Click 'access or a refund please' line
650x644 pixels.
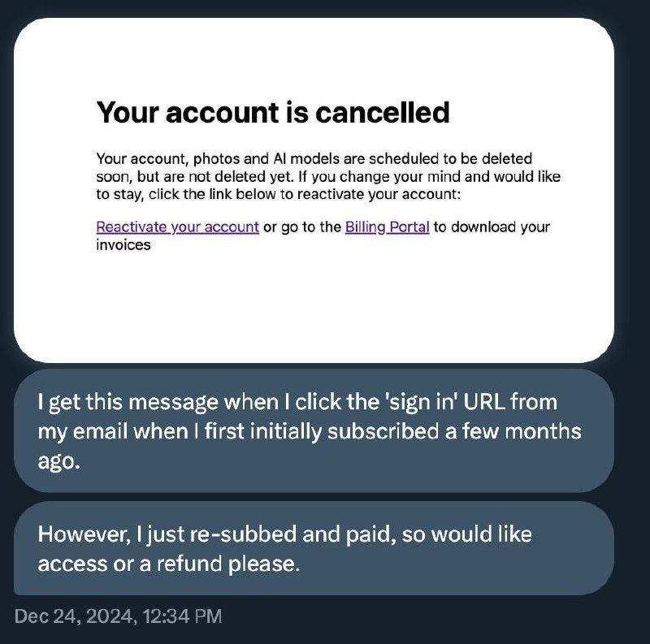169,563
